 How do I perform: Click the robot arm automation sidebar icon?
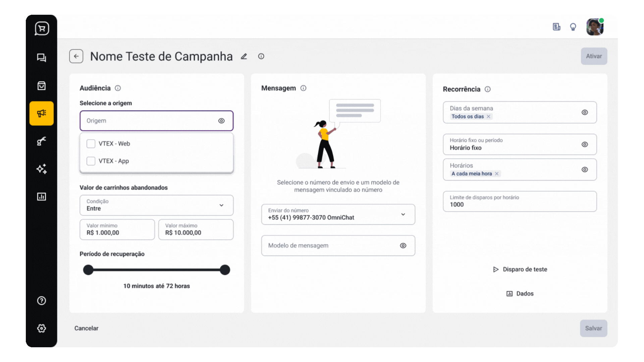click(41, 141)
